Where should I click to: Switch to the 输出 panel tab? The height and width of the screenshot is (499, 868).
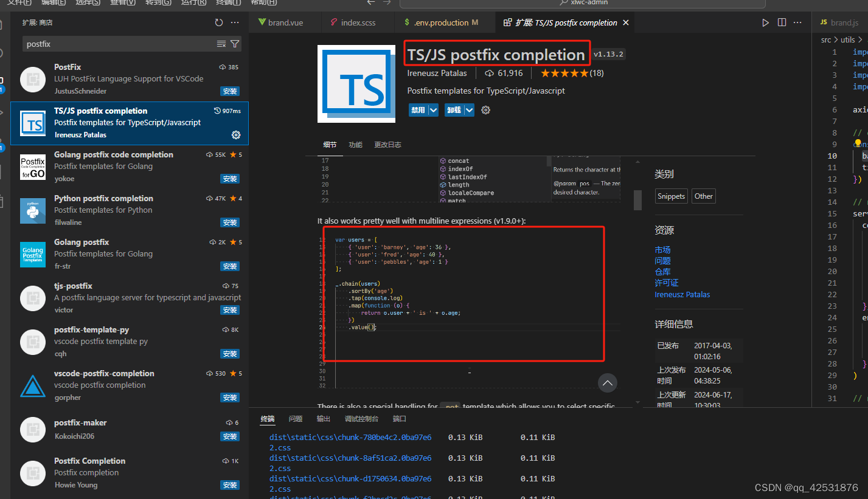pyautogui.click(x=324, y=419)
